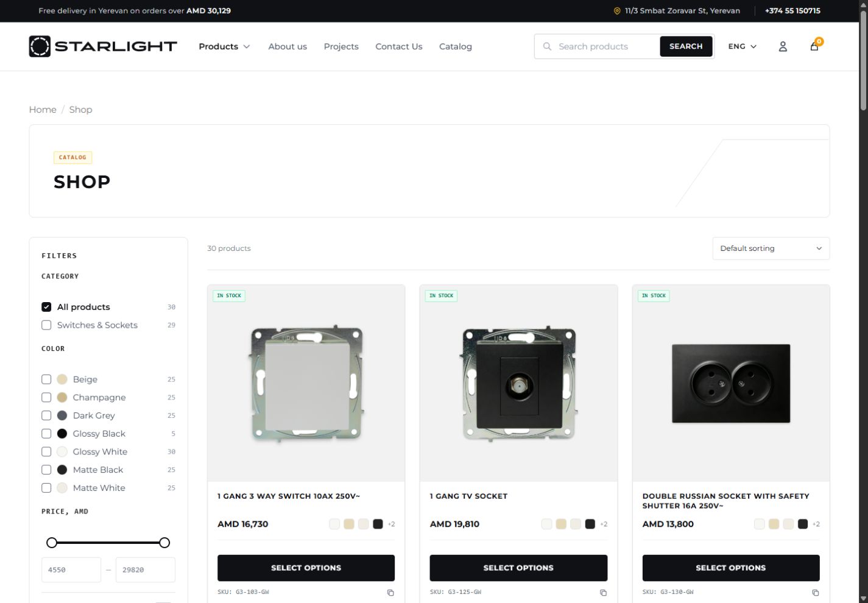Show +2 more colors for 3 way switch
Screen dimensions: 868x603
(x=391, y=524)
